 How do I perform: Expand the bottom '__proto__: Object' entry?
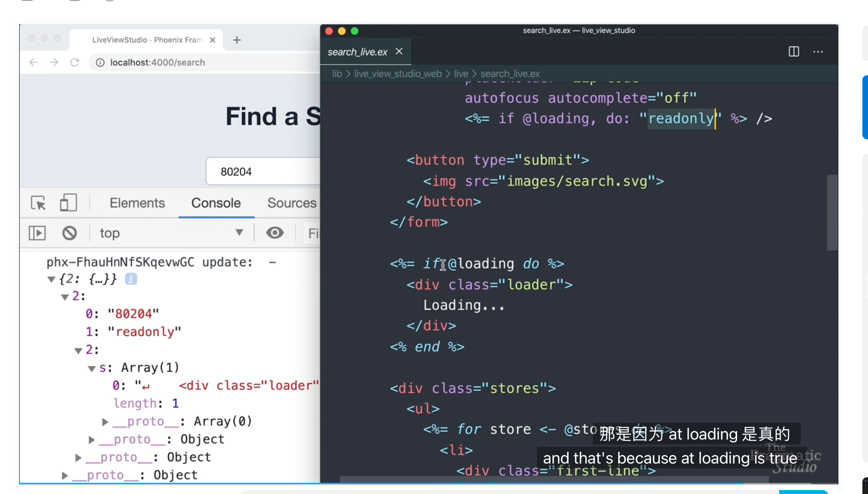tap(64, 475)
